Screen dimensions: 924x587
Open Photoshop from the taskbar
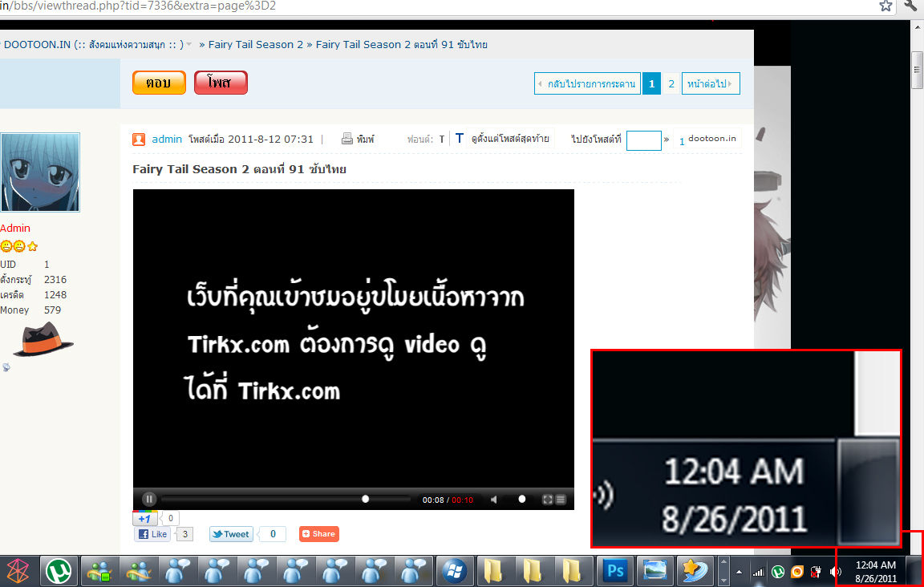(616, 570)
